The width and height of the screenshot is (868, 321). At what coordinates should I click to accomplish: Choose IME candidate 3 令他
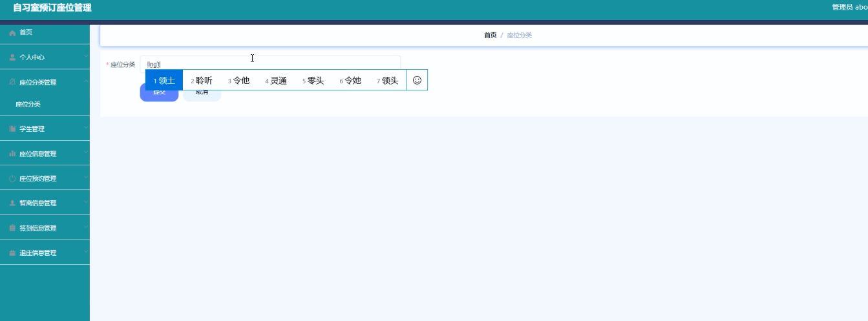[238, 80]
